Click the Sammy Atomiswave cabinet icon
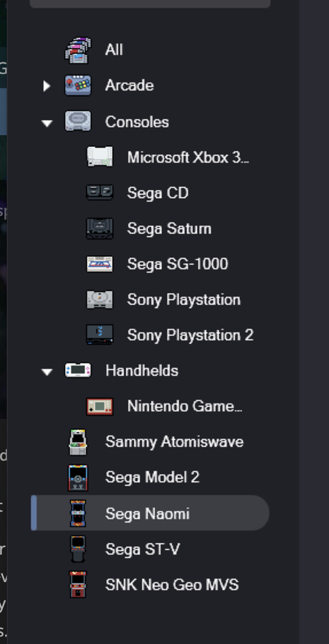 click(x=78, y=442)
